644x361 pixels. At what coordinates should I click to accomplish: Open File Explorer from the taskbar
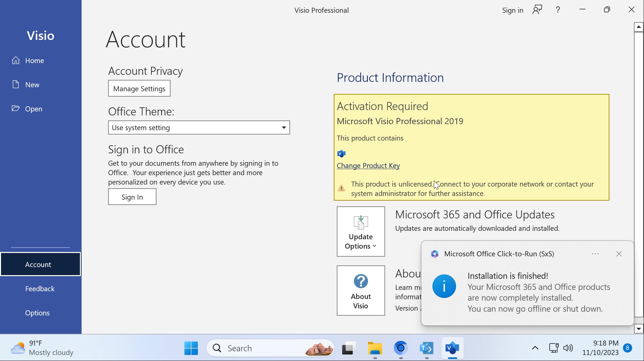point(375,348)
